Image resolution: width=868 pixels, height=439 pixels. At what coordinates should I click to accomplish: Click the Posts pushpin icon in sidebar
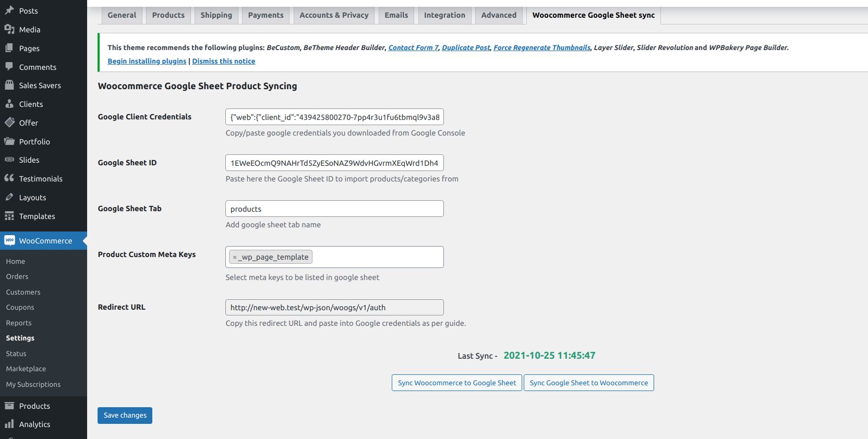(9, 10)
